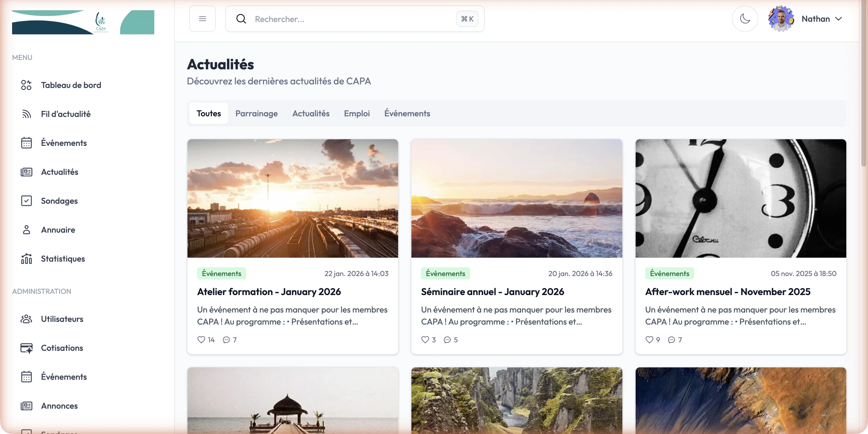Open Tableau de bord dashboard icon
868x434 pixels.
[26, 85]
